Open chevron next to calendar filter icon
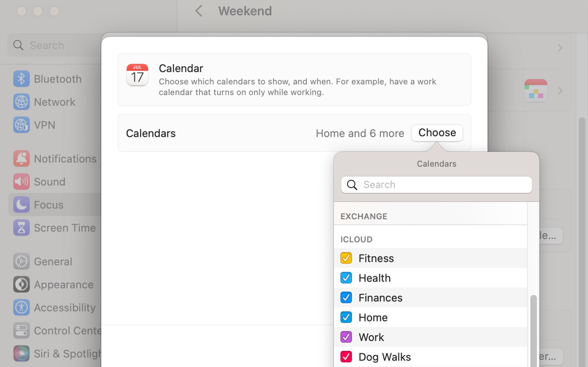Image resolution: width=588 pixels, height=367 pixels. (560, 91)
